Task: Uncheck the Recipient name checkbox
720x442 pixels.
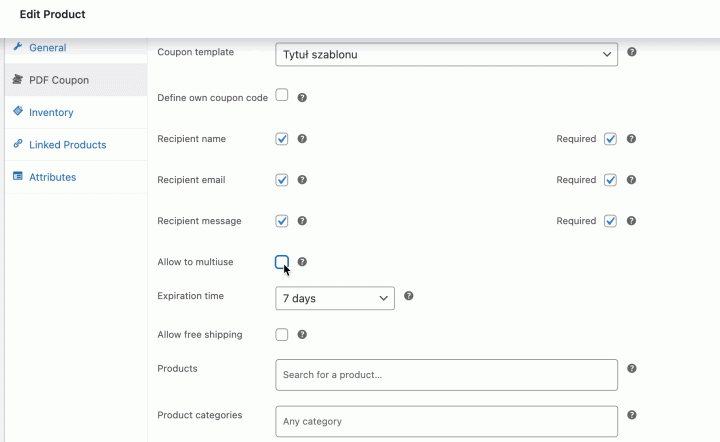Action: pos(282,139)
